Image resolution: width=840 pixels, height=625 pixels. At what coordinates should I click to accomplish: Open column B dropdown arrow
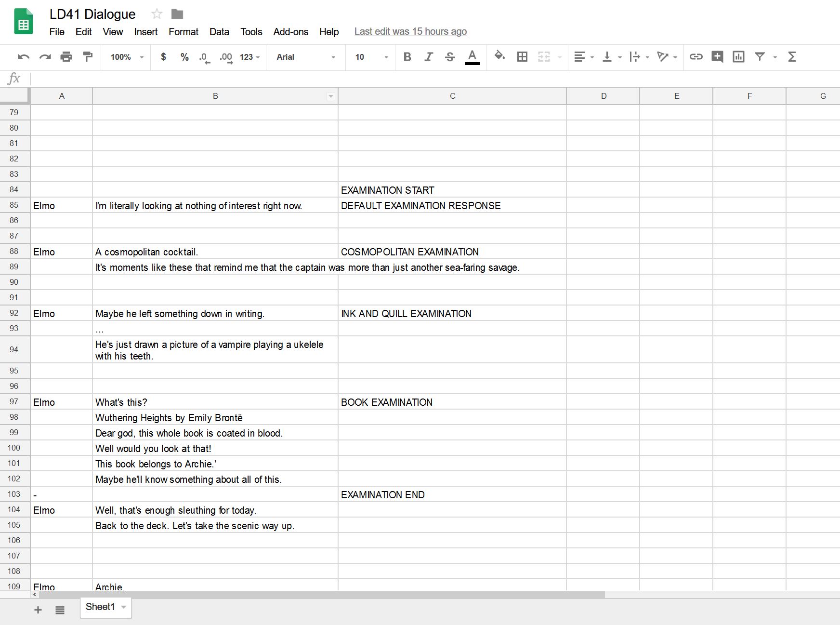pyautogui.click(x=331, y=96)
